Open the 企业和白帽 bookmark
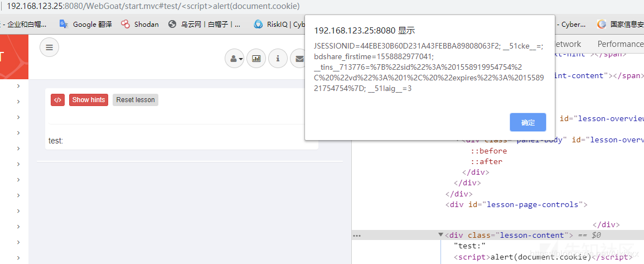 [23, 24]
